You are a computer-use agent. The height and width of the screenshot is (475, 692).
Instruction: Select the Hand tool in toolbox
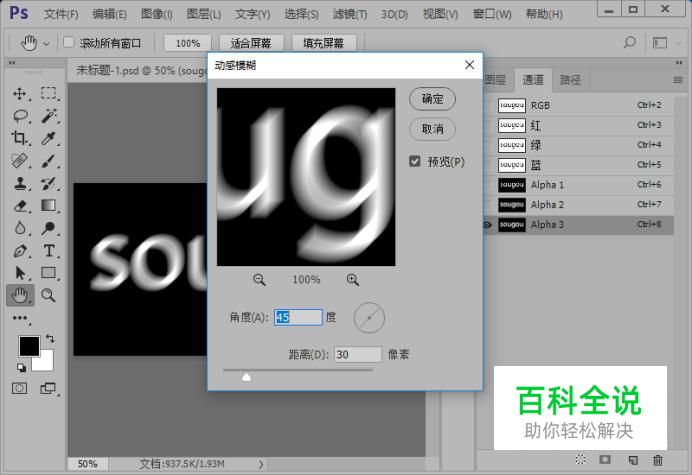tap(20, 295)
